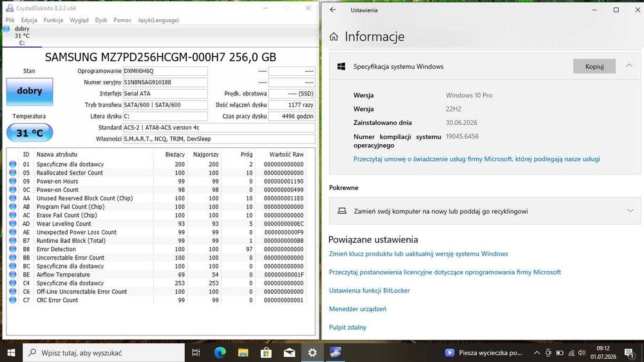Open 'Ustawienia funkcji BitLocker' link
644x362 pixels.
(x=369, y=291)
